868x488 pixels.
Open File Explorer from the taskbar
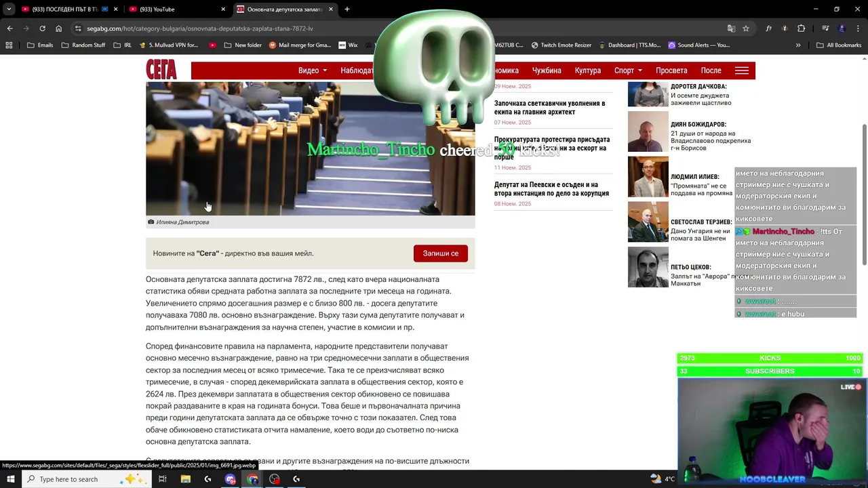[x=185, y=479]
